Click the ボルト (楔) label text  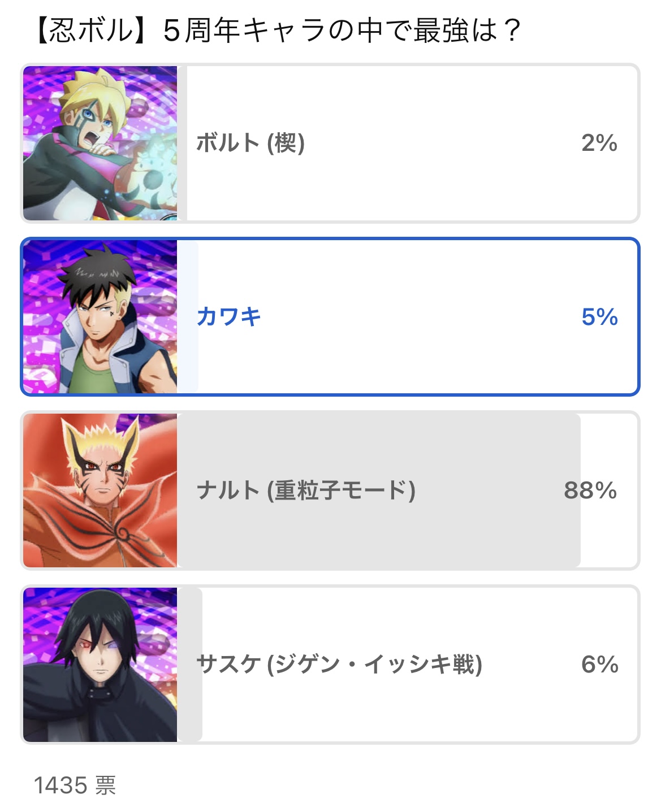(250, 143)
